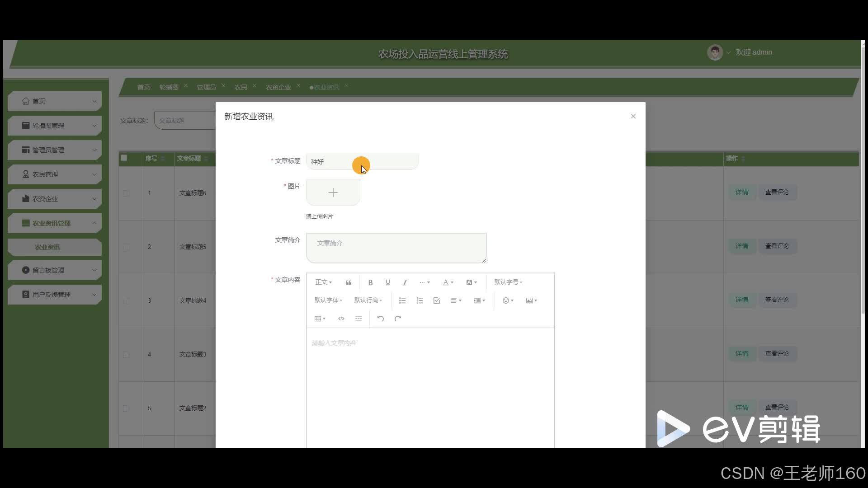Insert a todo checklist item
Screen dimensions: 868x488
click(x=437, y=300)
